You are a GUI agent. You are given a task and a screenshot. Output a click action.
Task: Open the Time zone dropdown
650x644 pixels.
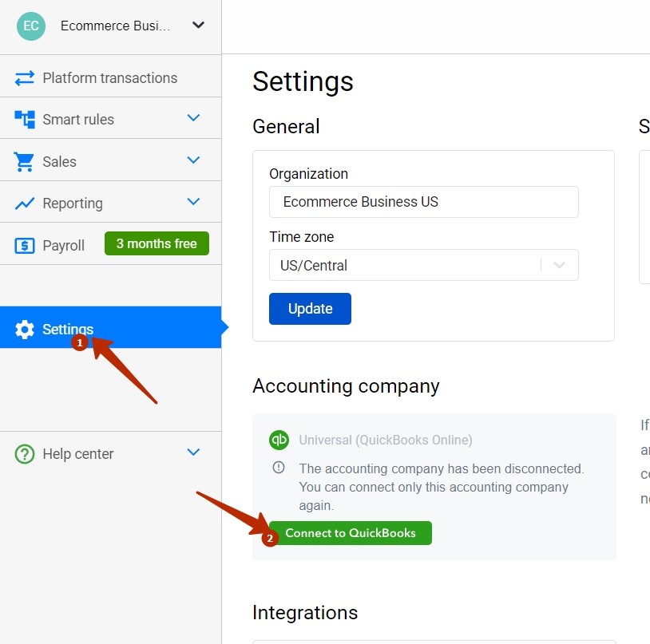[424, 265]
